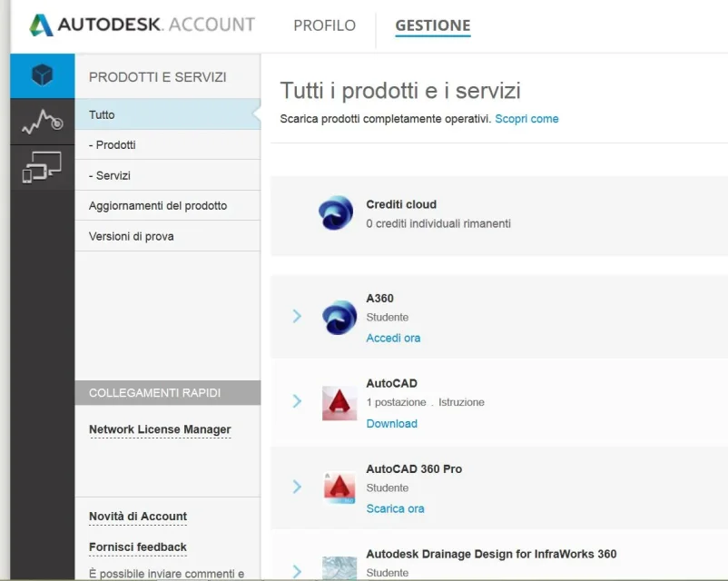Click the 0 crediti individuali rimanenti text
The image size is (728, 581).
coord(438,224)
